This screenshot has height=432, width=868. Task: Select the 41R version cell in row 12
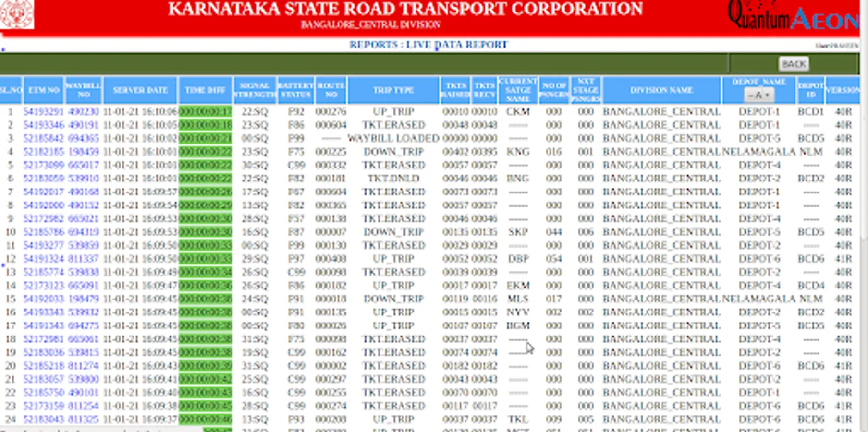click(843, 259)
